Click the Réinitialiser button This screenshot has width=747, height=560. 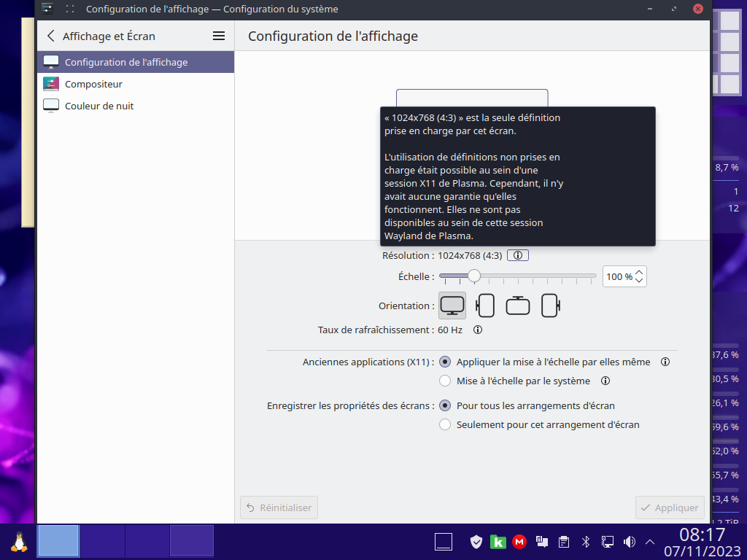coord(279,507)
